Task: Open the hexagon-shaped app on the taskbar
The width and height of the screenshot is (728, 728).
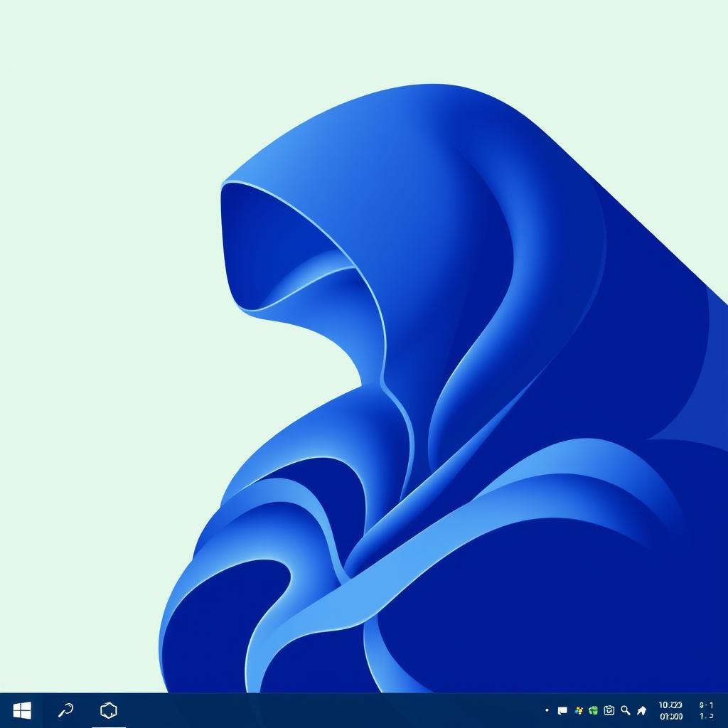Action: [109, 710]
